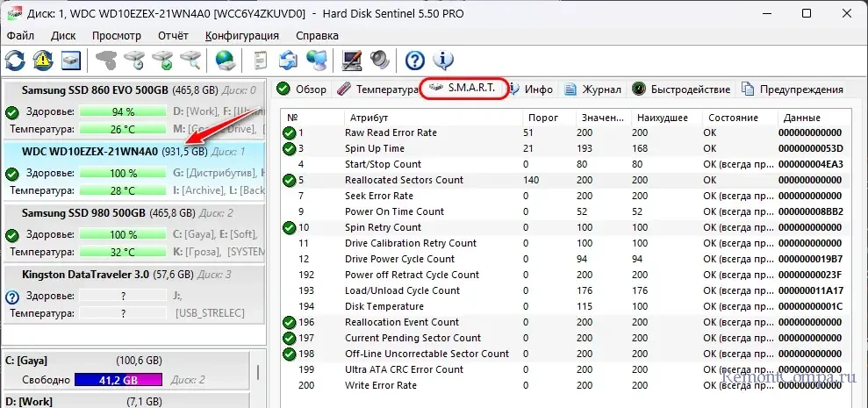The height and width of the screenshot is (408, 868).
Task: Click the speaker sound icon in toolbar
Action: tap(379, 61)
